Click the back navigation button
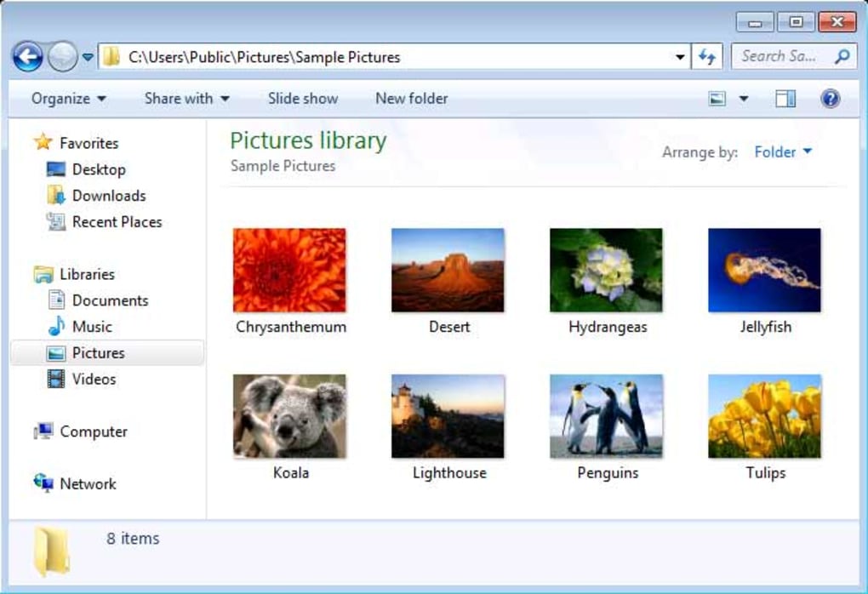The width and height of the screenshot is (868, 594). coord(28,56)
